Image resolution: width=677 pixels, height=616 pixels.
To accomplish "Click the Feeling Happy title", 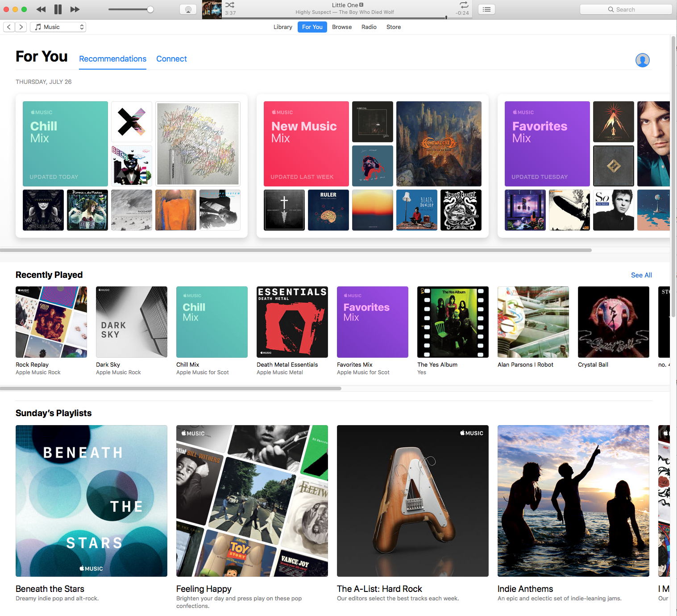I will [x=204, y=589].
